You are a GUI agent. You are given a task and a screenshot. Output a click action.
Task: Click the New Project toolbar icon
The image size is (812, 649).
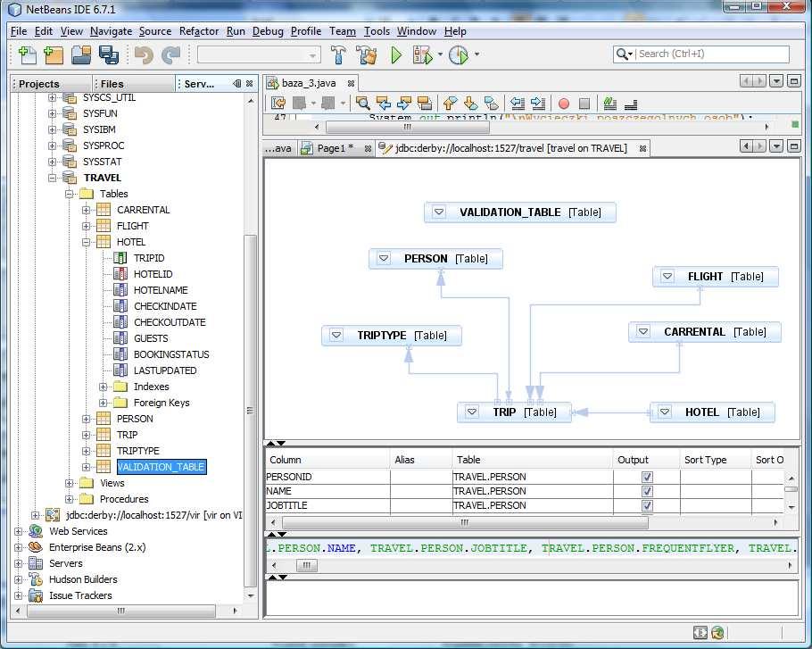[x=54, y=55]
